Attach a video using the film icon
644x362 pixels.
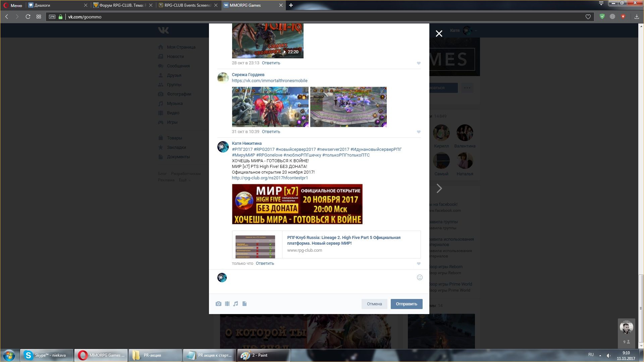point(227,304)
